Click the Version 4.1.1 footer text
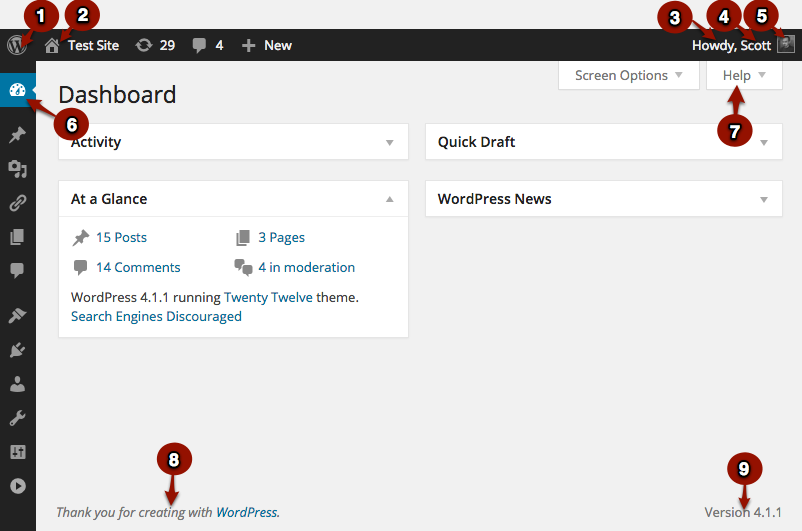Viewport: 802px width, 531px height. click(743, 512)
